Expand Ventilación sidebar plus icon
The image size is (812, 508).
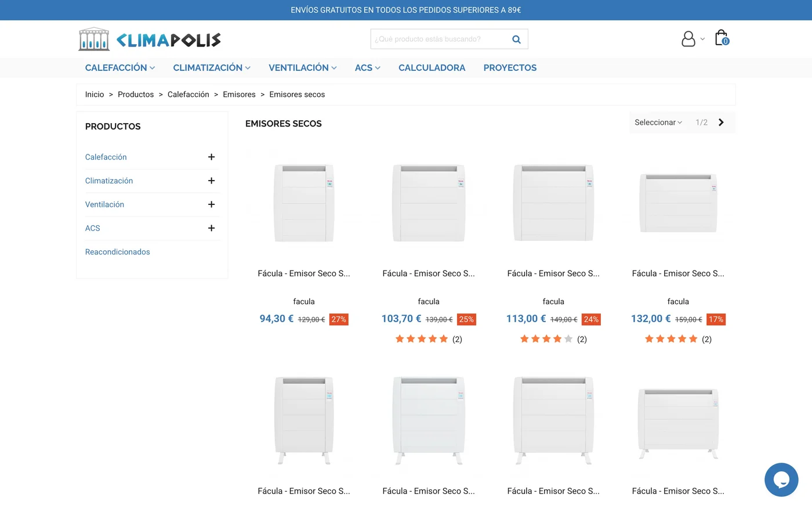(212, 204)
